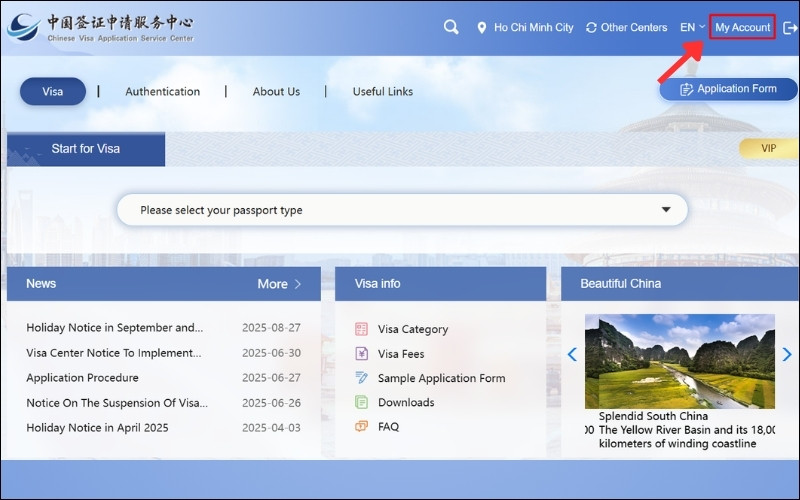Open the Useful Links menu
Image resolution: width=800 pixels, height=500 pixels.
tap(383, 91)
